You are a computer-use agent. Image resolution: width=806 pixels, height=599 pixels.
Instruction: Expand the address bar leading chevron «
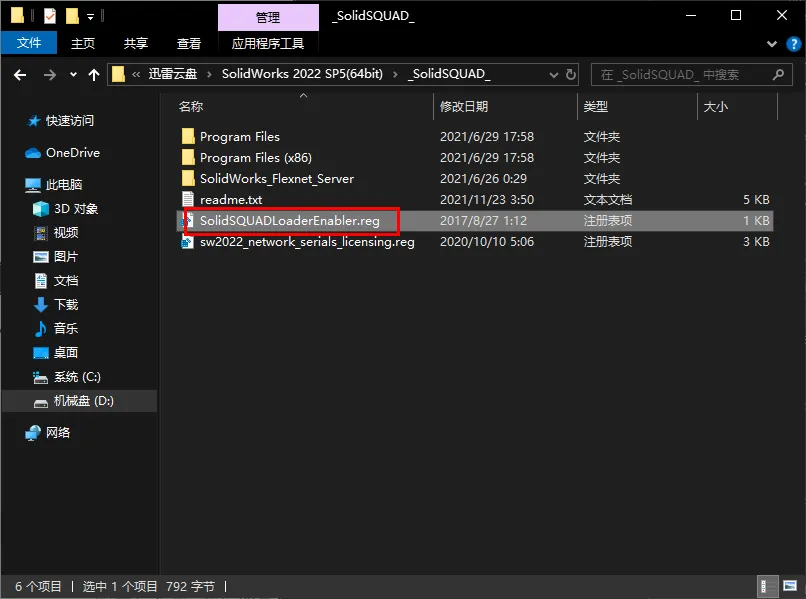[136, 75]
